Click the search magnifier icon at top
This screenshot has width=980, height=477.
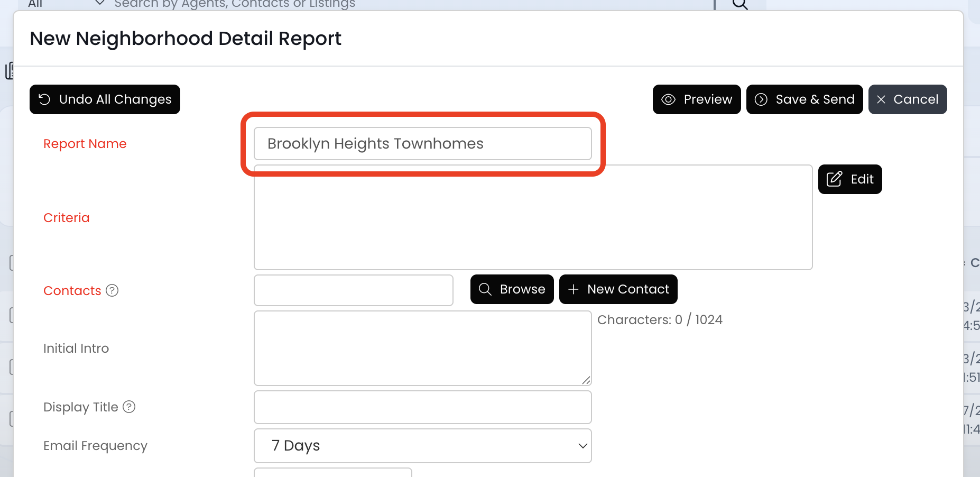pyautogui.click(x=740, y=4)
